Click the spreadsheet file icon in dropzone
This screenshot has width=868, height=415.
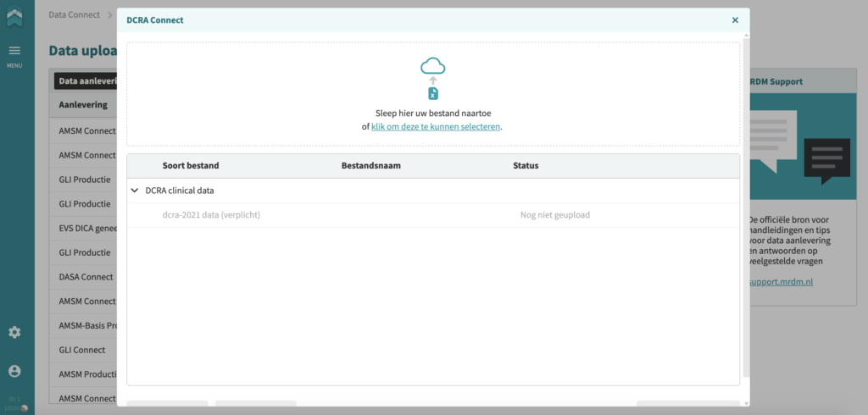[433, 93]
